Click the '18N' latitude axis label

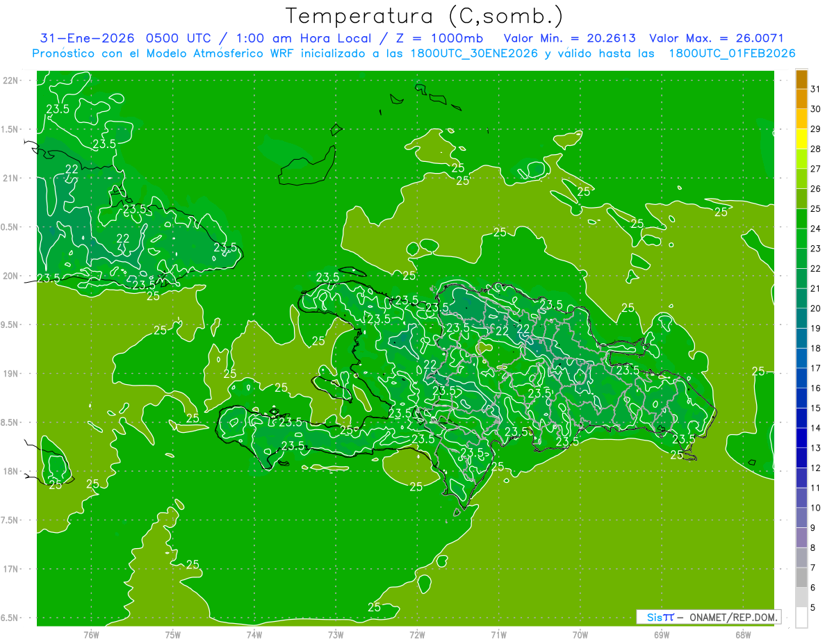tap(10, 472)
